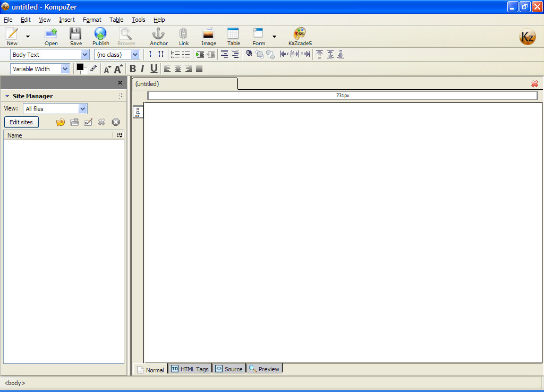
Task: Open the Variable Width font dropdown
Action: (65, 69)
